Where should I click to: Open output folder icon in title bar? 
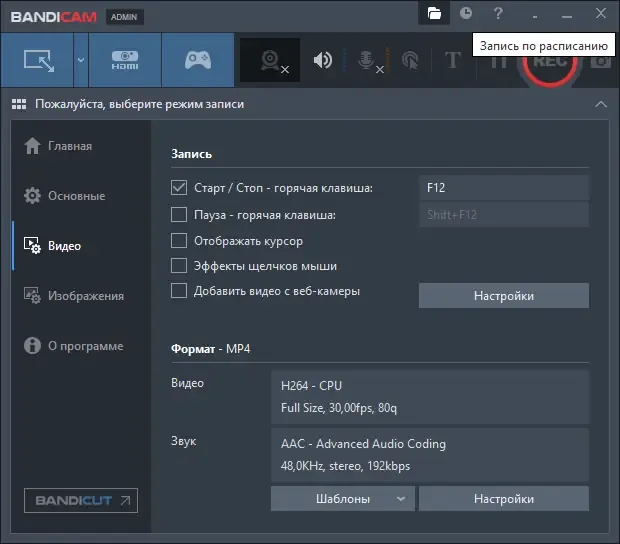tap(434, 13)
